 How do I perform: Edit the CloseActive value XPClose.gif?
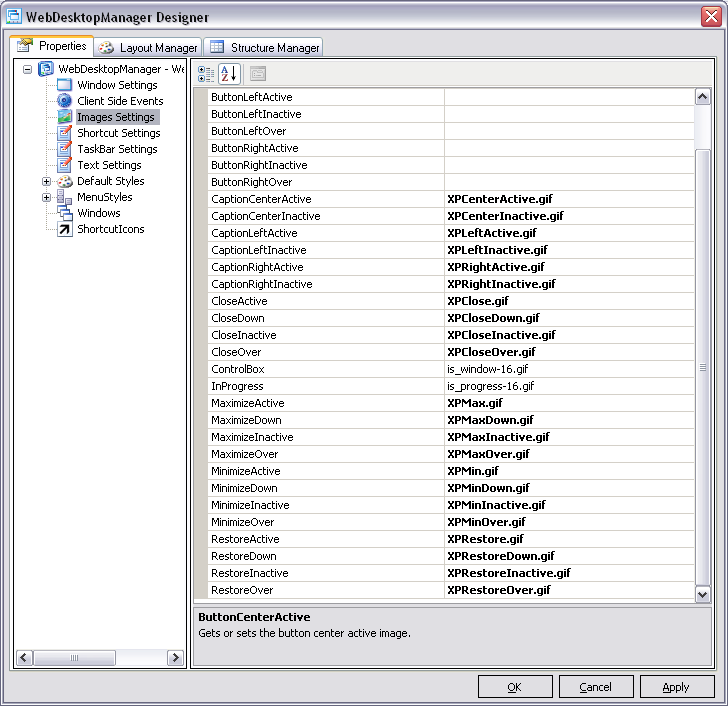pos(568,301)
